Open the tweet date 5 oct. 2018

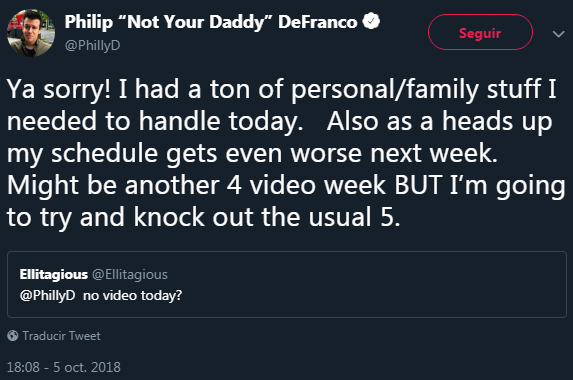pyautogui.click(x=87, y=367)
